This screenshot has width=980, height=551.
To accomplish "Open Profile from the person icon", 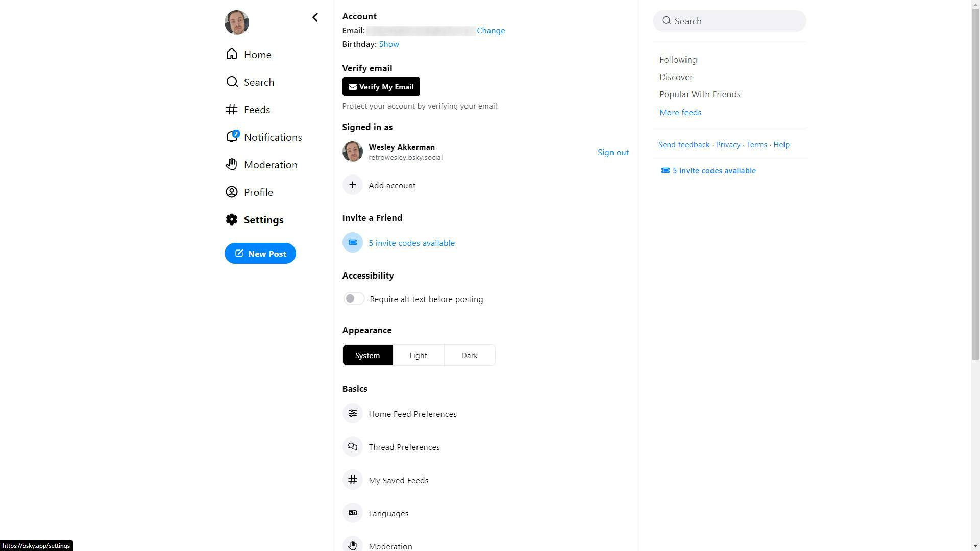I will coord(232,192).
